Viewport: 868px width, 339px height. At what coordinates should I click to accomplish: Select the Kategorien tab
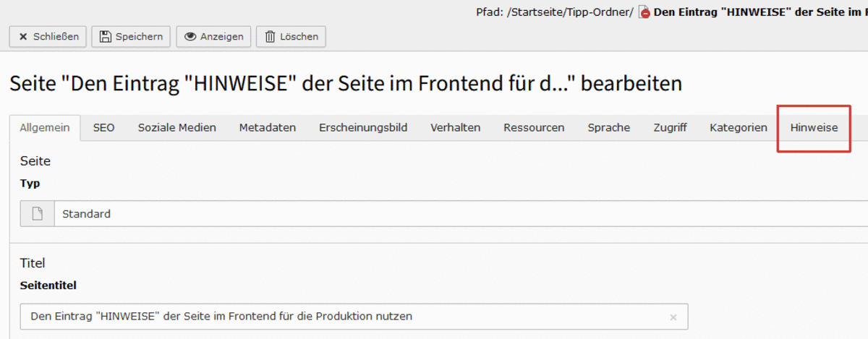[x=739, y=128]
